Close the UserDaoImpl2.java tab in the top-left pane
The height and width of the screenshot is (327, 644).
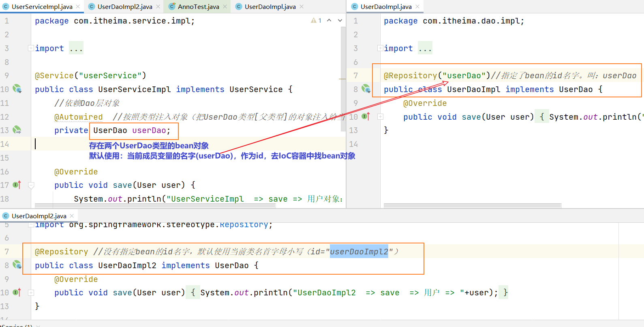(158, 6)
